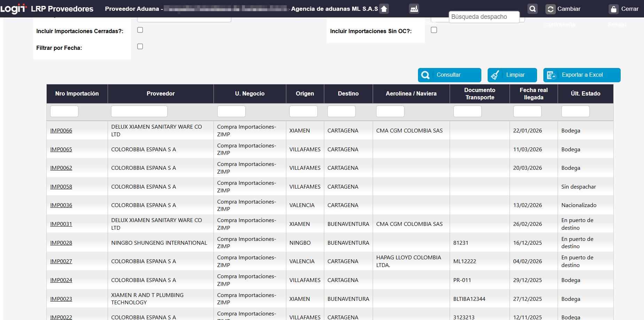
Task: Sort by Fecha real llegada header
Action: (x=533, y=93)
